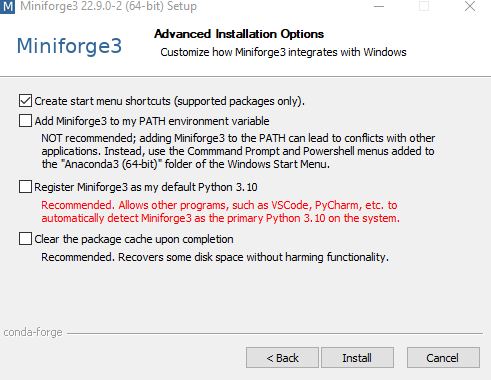Click the Miniforge3 M icon in title bar

tap(7, 6)
